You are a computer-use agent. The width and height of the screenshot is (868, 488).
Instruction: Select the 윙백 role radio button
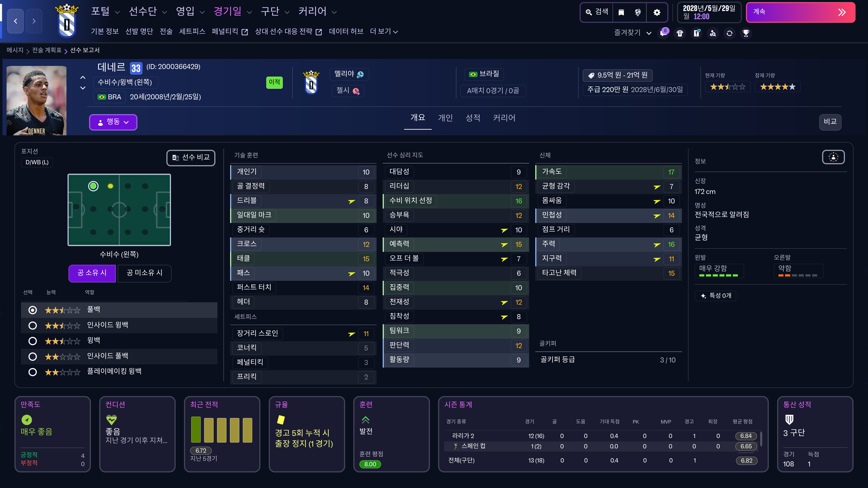[33, 341]
